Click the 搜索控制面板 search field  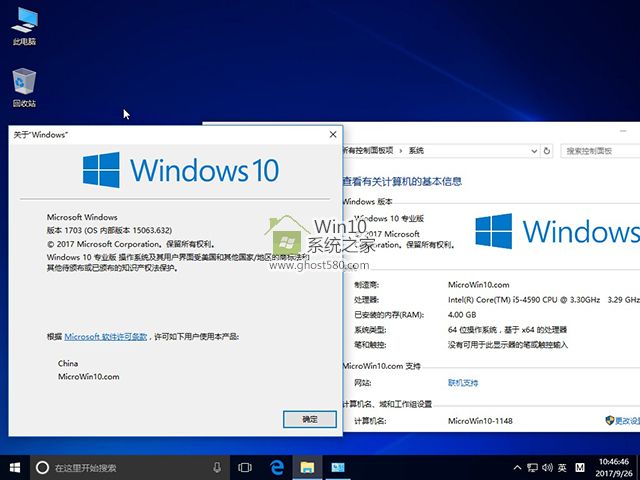600,151
